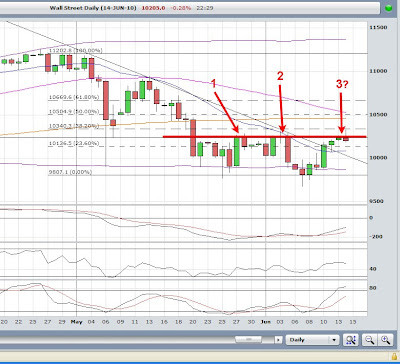This screenshot has height=364, width=400.
Task: Click the 10340.3 (38.20%) Fibonacci label
Action: click(74, 126)
